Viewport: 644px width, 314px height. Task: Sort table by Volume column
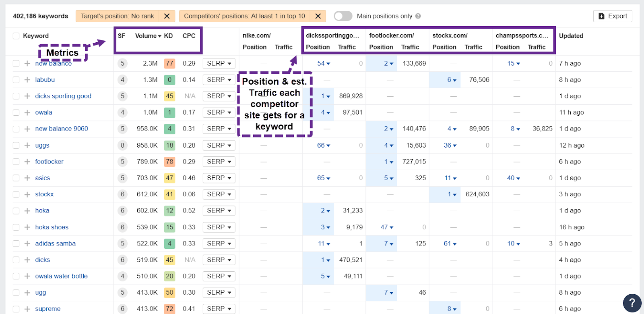tap(148, 36)
